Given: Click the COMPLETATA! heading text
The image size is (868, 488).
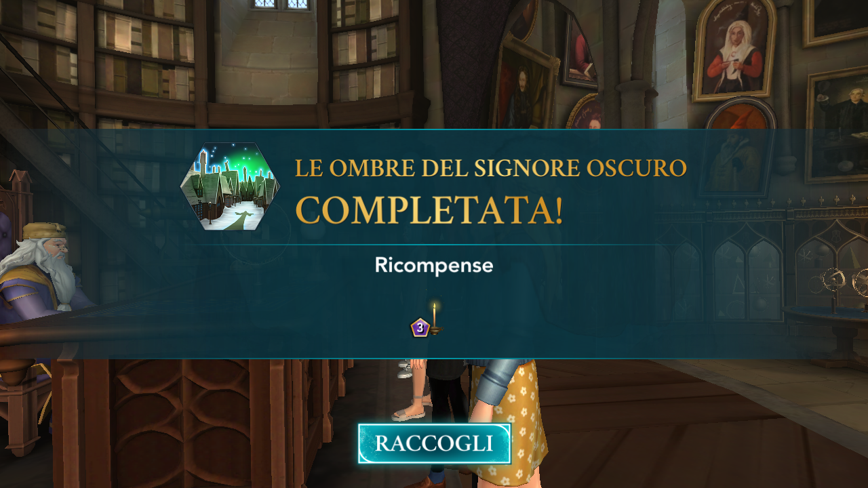Looking at the screenshot, I should [429, 211].
